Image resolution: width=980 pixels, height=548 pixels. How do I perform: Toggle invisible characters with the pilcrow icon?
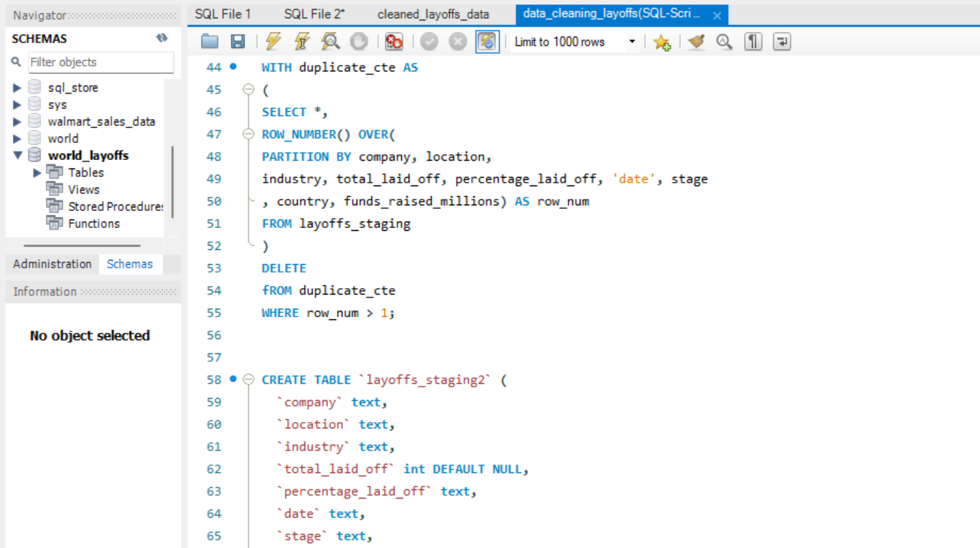pyautogui.click(x=753, y=42)
